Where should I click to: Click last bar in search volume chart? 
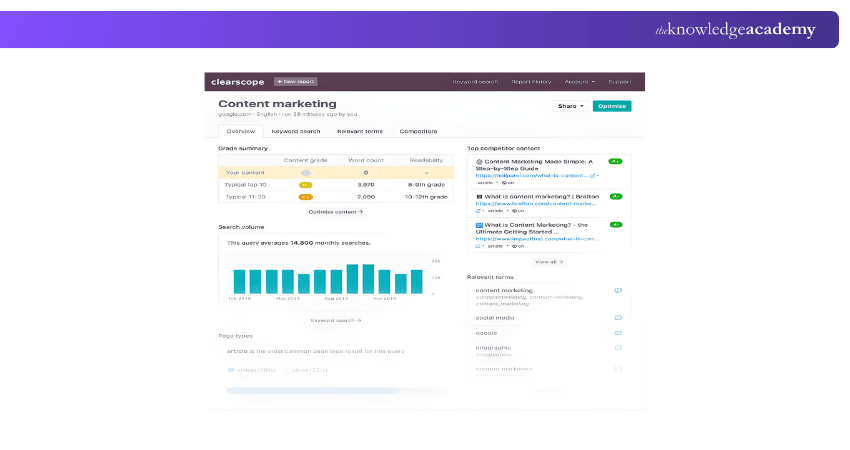click(x=416, y=282)
